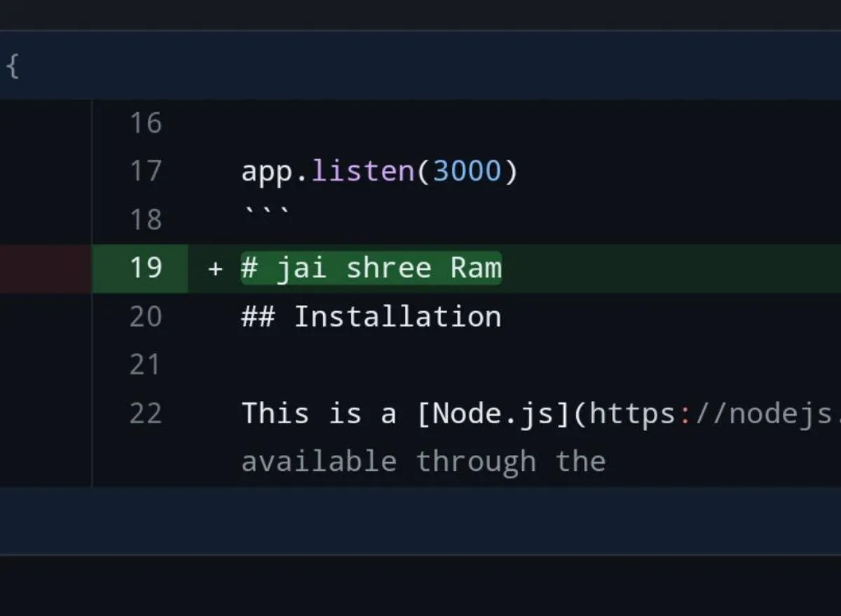The image size is (841, 616).
Task: Click the plus addition marker on line 19
Action: click(215, 268)
